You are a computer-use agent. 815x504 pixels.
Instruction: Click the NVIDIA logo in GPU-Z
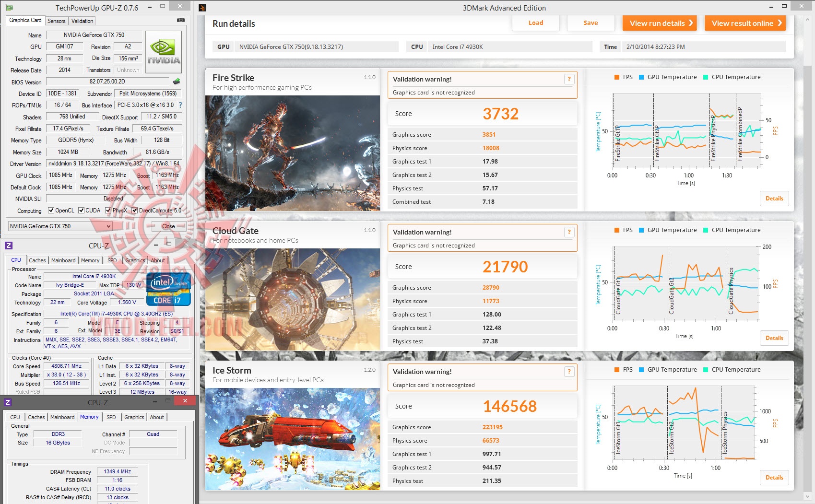164,52
